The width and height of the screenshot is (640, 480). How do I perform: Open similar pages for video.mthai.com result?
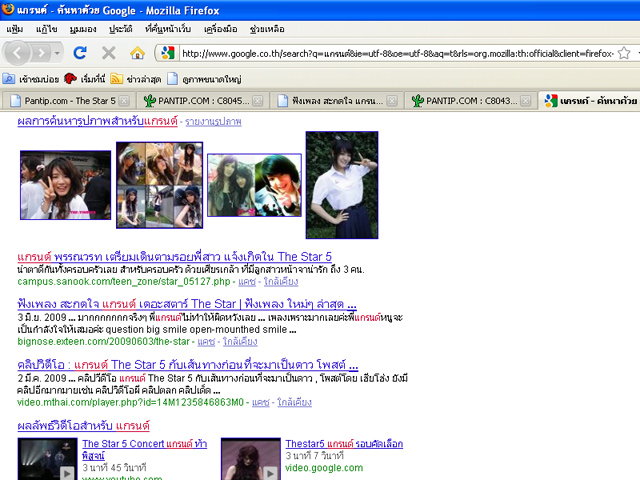pyautogui.click(x=294, y=402)
